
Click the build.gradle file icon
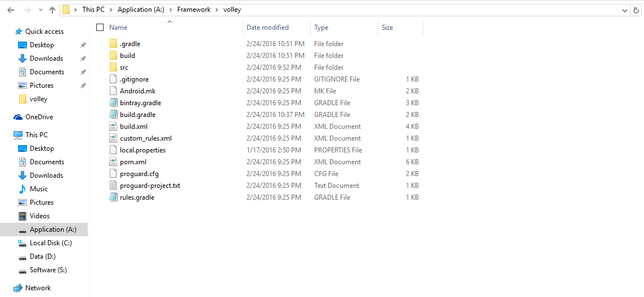[113, 115]
